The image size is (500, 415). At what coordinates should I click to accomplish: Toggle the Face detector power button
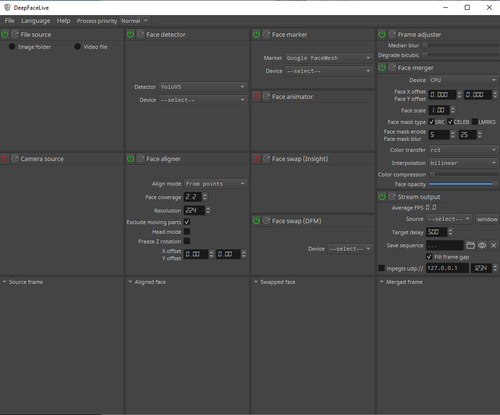[131, 34]
